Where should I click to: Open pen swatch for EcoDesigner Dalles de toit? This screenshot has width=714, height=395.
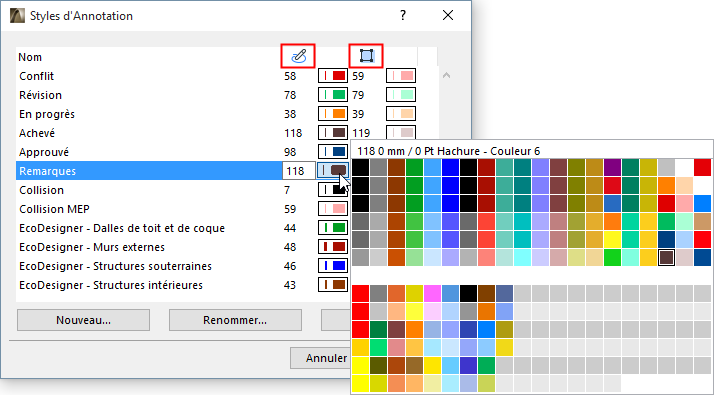[x=333, y=228]
